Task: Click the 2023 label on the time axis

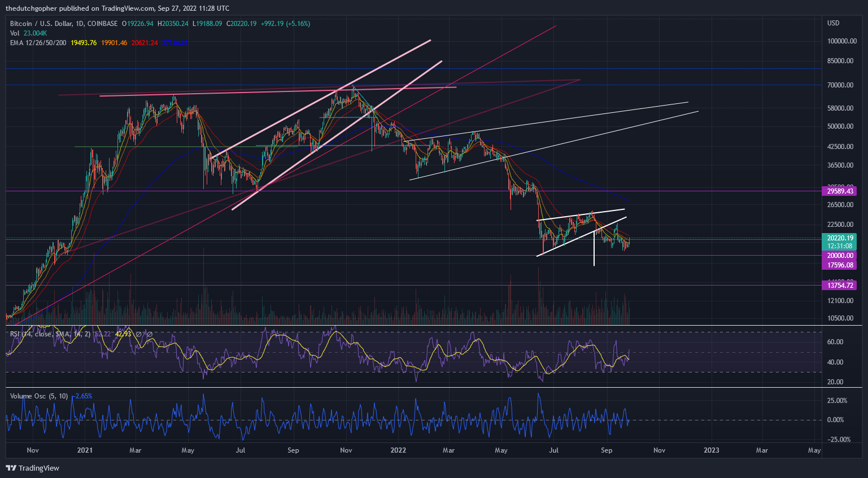Action: tap(712, 450)
